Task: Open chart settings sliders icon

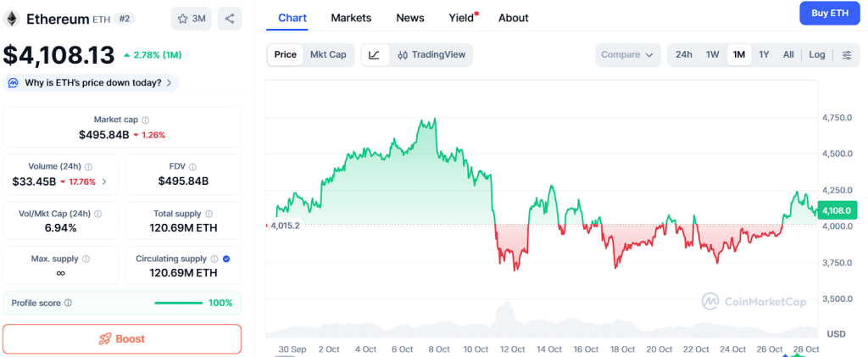Action: tap(846, 55)
